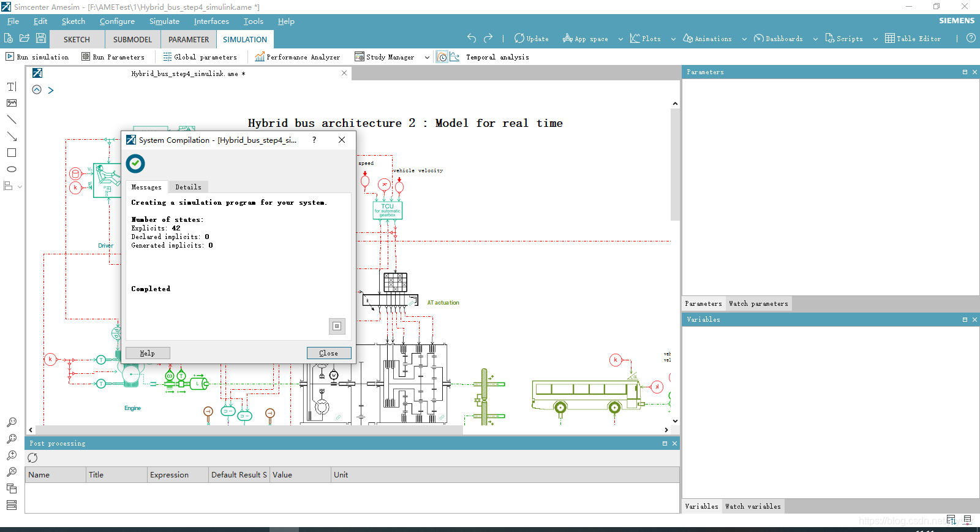Open the Dashboards dropdown arrow

point(815,39)
